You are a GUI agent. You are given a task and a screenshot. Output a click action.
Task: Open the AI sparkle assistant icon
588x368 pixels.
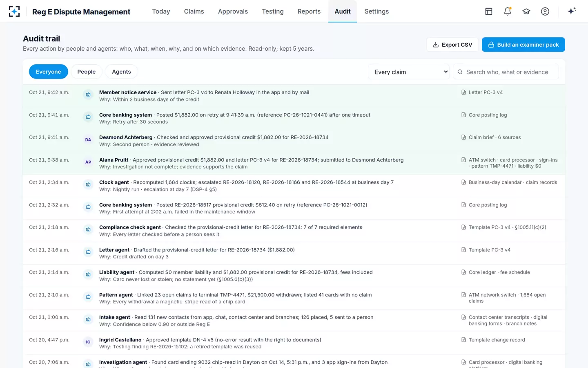[572, 11]
